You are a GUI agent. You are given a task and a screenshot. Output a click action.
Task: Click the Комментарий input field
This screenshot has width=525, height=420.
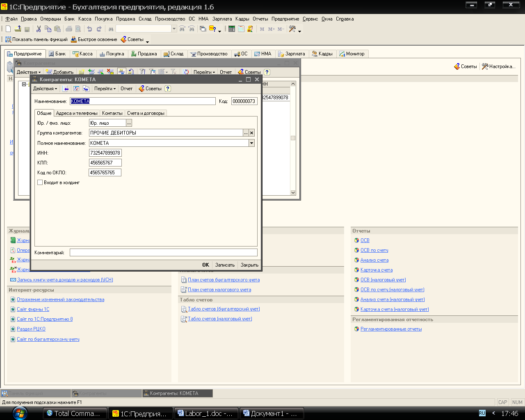pyautogui.click(x=164, y=253)
